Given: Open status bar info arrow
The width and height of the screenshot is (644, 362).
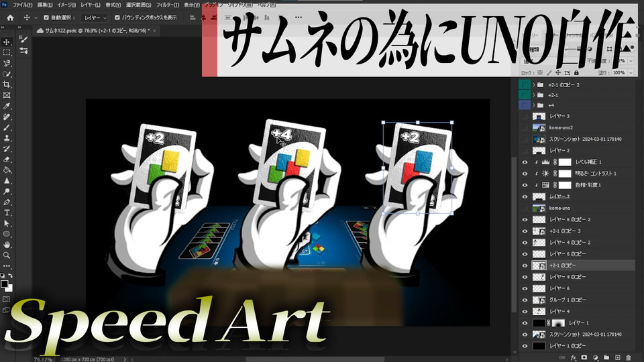Looking at the screenshot, I should coord(125,359).
